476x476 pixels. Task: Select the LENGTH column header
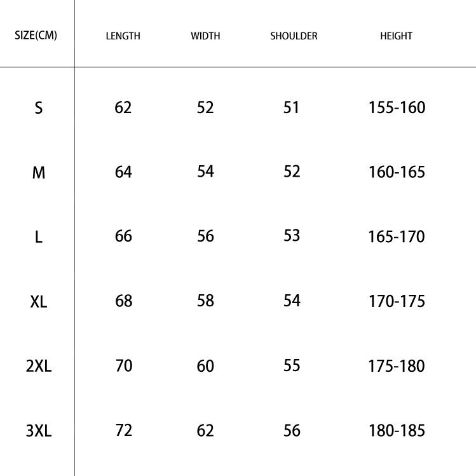[123, 36]
